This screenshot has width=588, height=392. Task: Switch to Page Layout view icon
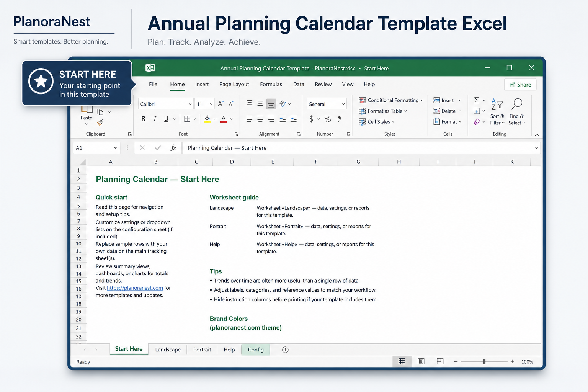coord(421,361)
